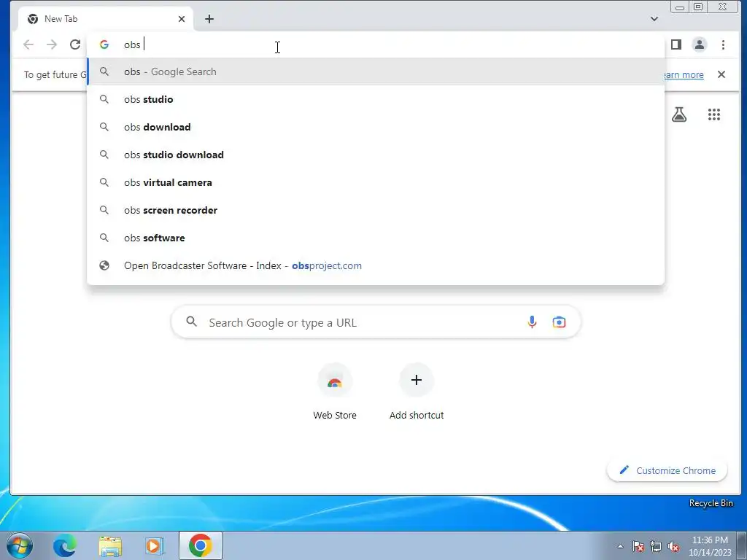Choose the 'obs screen recorder' suggestion
747x560 pixels.
point(376,210)
